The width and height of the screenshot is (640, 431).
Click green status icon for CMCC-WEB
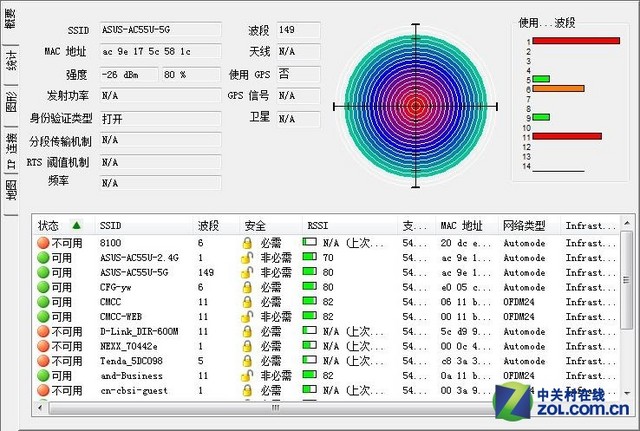point(43,317)
